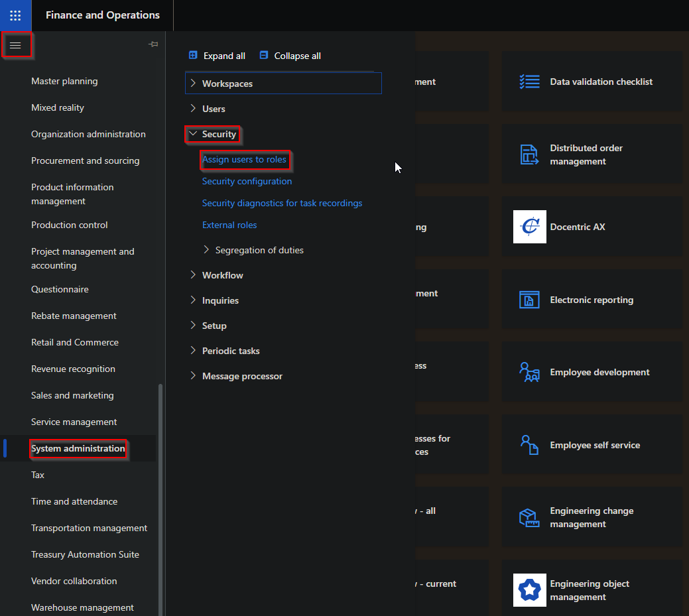This screenshot has height=616, width=689.
Task: Expand Segregation of duties chevron
Action: (x=206, y=249)
